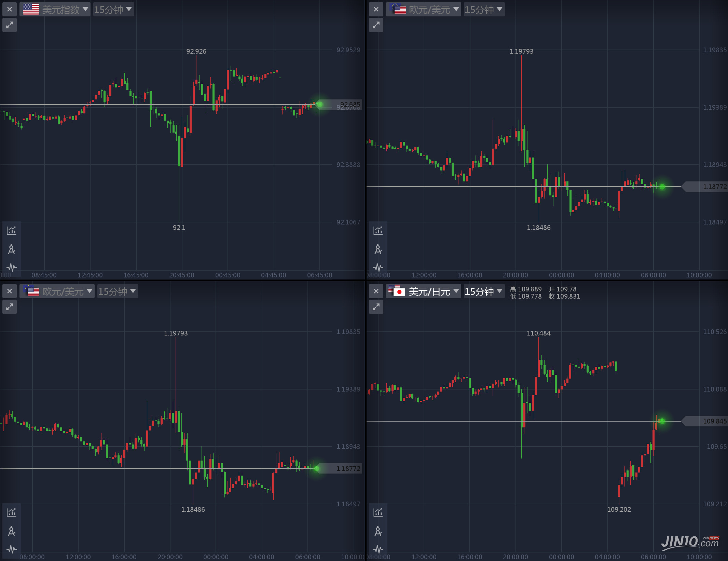This screenshot has width=728, height=561.
Task: Expand the 美元指数 chart to fullscreen
Action: click(x=10, y=25)
